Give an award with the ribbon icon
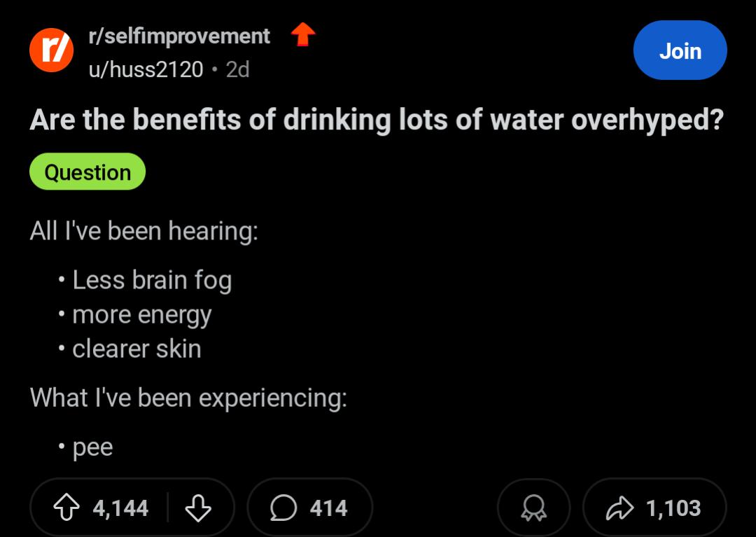 533,509
